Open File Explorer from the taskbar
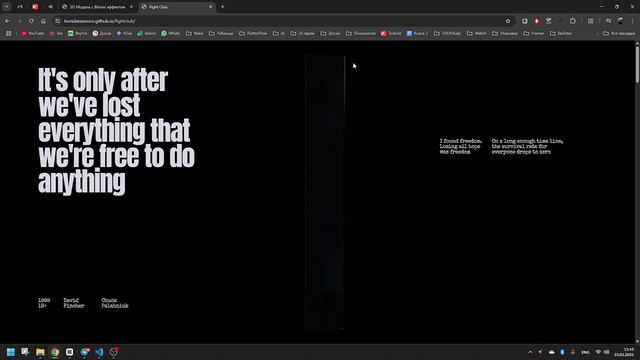This screenshot has width=640, height=360. click(x=40, y=352)
